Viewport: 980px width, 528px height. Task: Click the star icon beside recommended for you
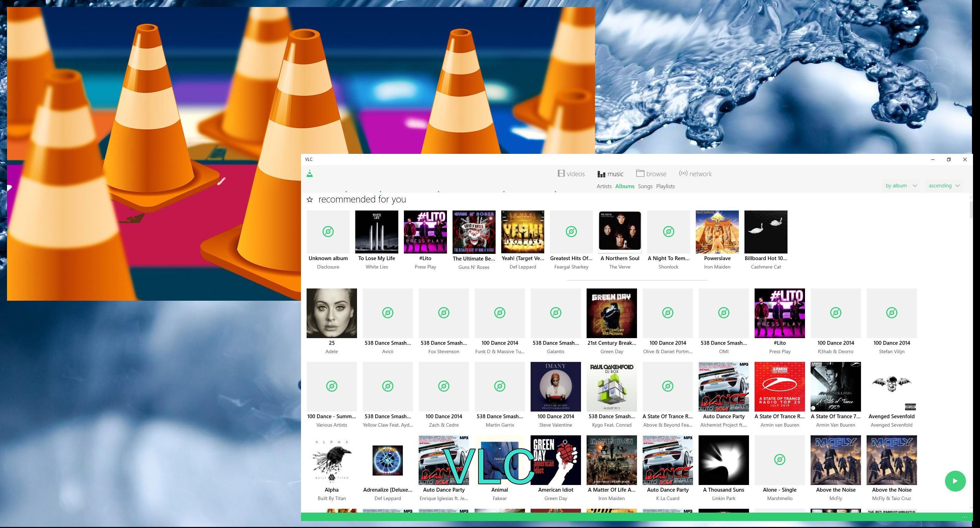coord(310,200)
